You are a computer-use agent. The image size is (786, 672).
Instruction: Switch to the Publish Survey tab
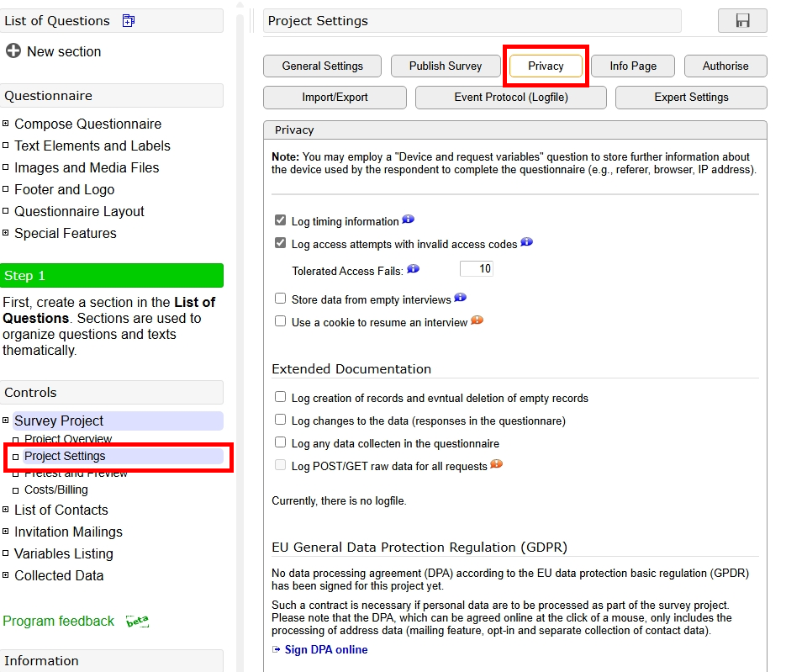coord(446,66)
